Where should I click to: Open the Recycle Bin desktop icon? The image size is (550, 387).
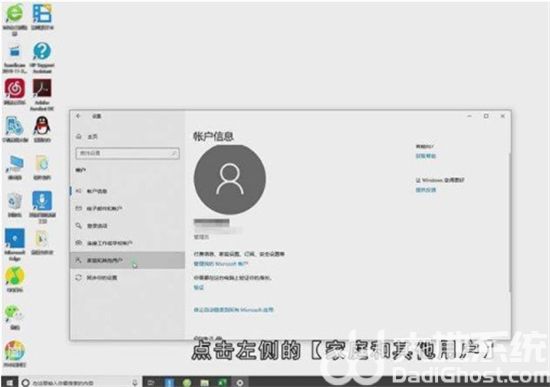tap(15, 201)
